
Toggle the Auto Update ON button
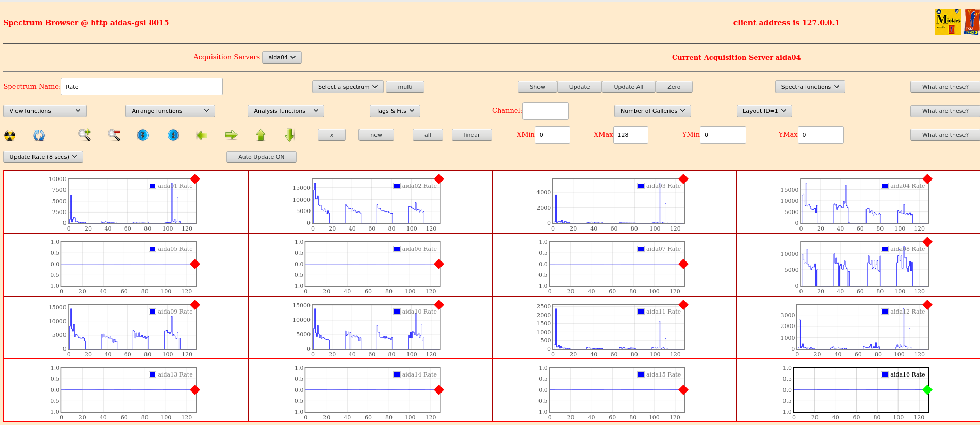[261, 157]
